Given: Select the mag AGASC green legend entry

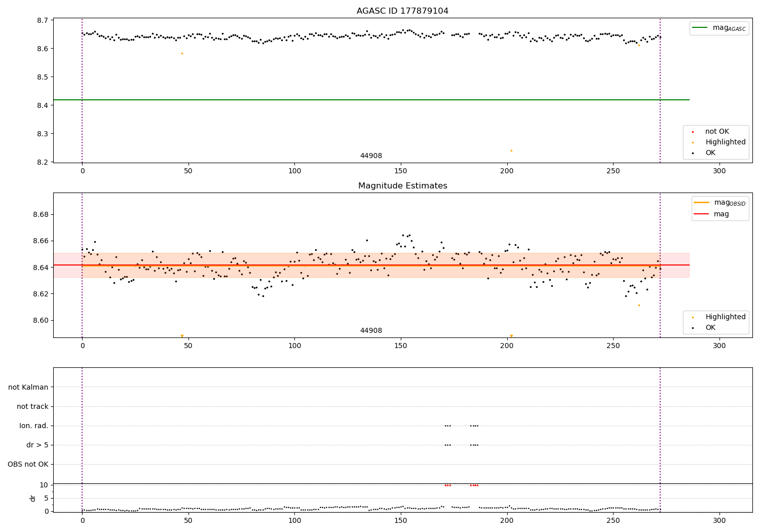Looking at the screenshot, I should [719, 28].
